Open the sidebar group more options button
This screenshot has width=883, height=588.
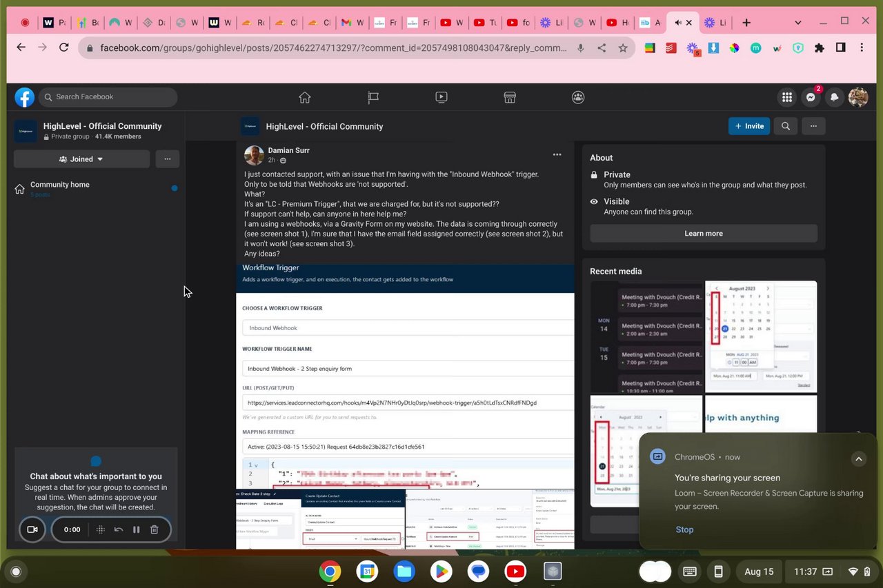coord(168,159)
